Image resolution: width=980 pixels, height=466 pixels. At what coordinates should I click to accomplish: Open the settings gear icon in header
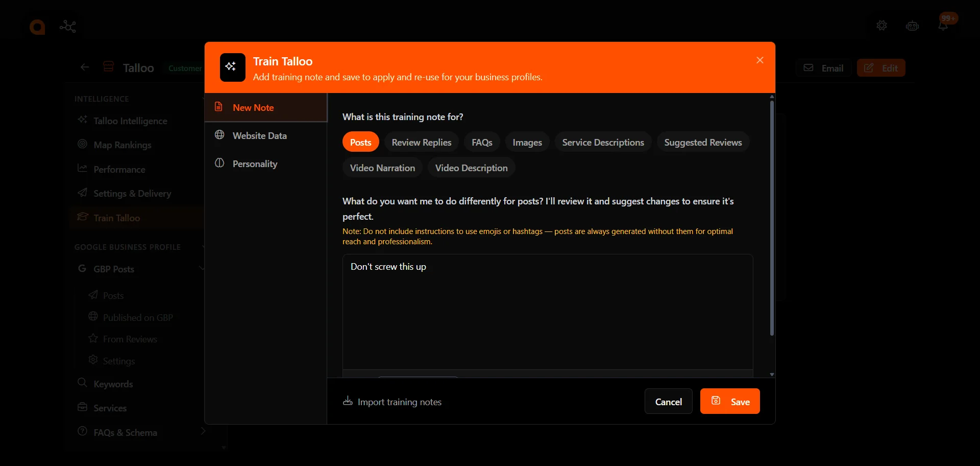pyautogui.click(x=881, y=26)
